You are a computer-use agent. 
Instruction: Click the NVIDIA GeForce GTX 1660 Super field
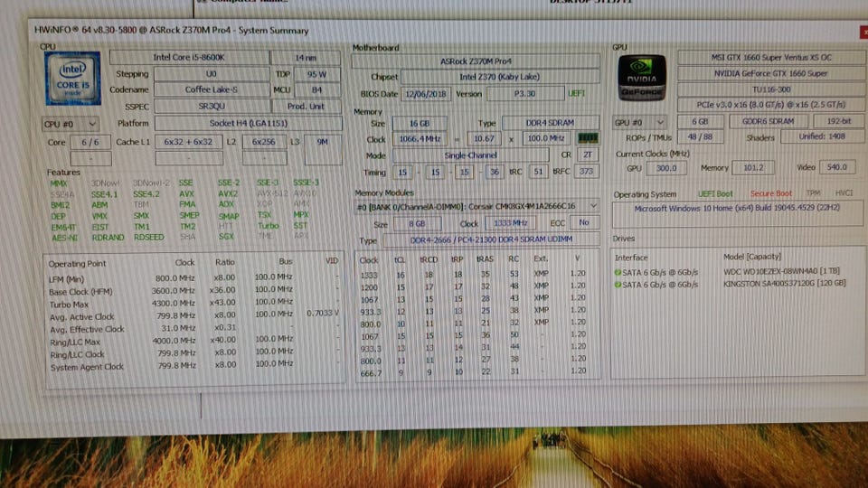[771, 73]
